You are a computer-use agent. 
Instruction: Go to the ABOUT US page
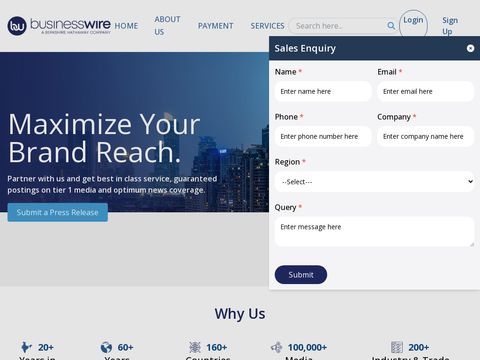167,26
